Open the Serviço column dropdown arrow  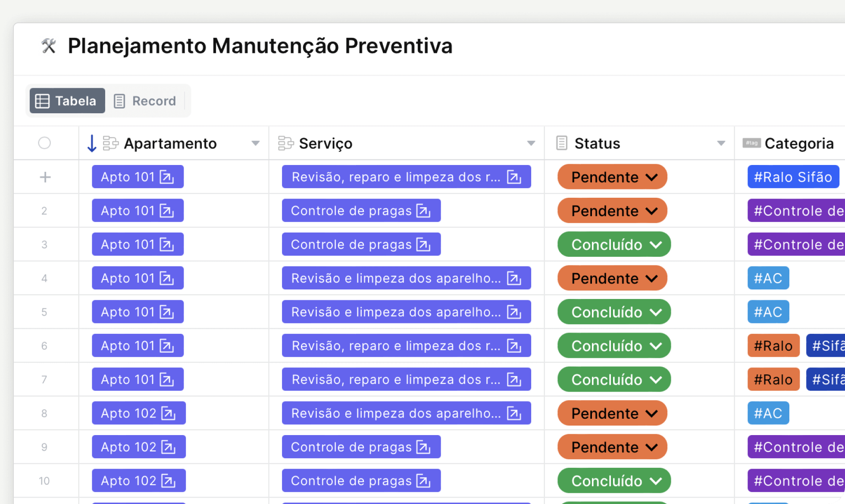(531, 143)
